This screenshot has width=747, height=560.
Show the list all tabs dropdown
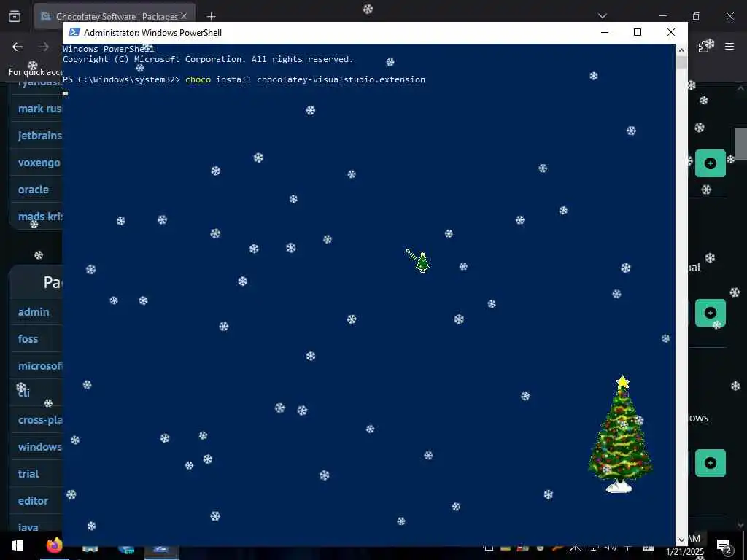(x=603, y=16)
